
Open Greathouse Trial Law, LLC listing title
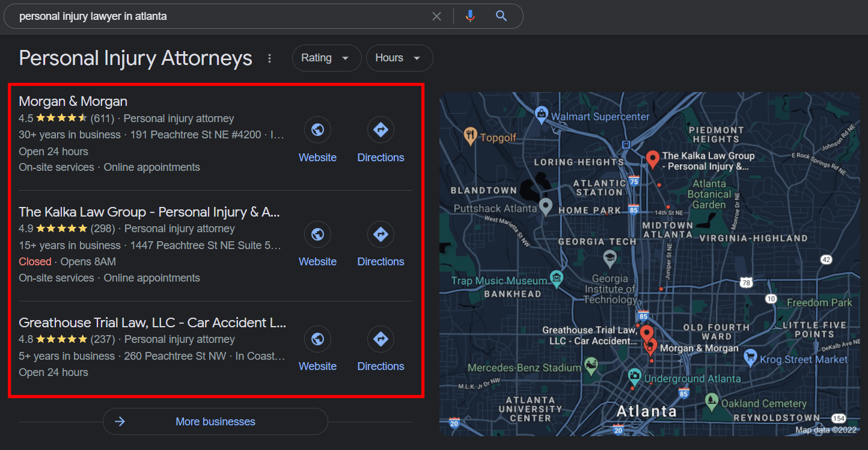click(152, 322)
